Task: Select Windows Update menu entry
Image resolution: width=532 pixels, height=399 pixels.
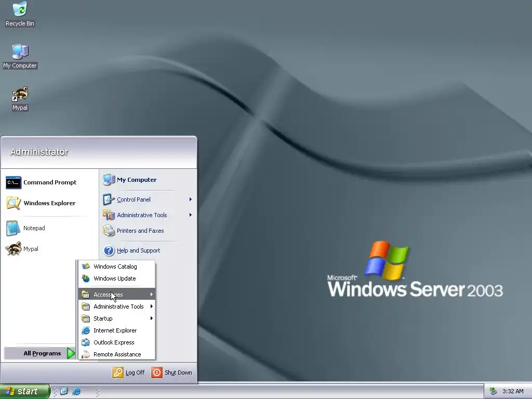Action: 117,278
